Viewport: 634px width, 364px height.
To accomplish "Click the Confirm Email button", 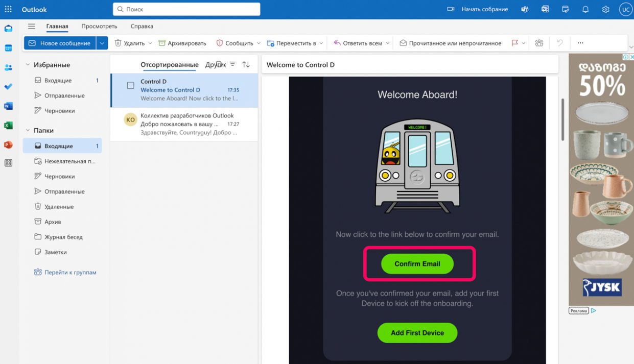I will pos(417,264).
